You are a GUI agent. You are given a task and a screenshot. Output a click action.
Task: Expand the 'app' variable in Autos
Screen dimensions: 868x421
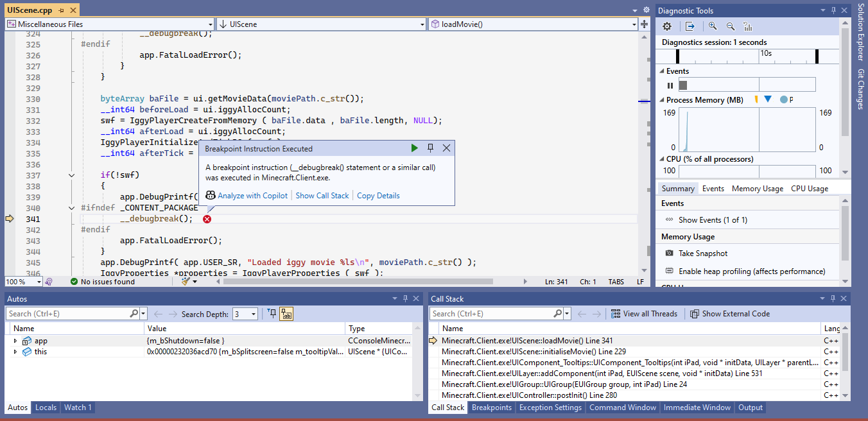pyautogui.click(x=15, y=341)
